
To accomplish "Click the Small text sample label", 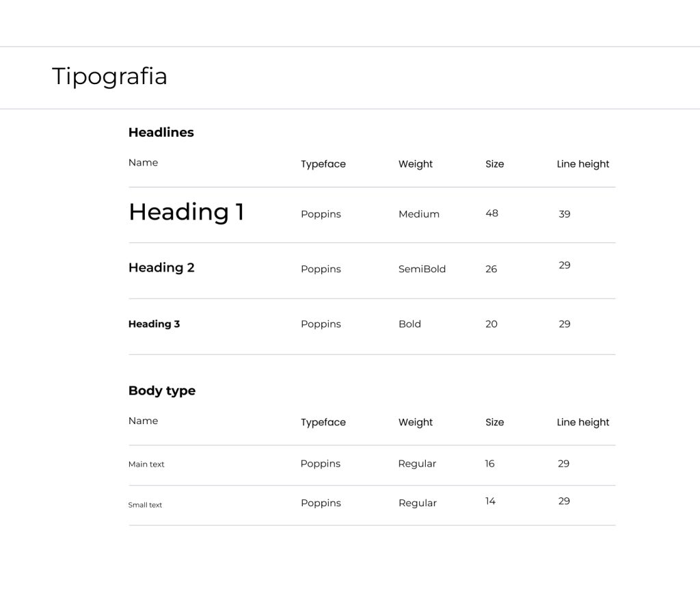I will tap(145, 506).
